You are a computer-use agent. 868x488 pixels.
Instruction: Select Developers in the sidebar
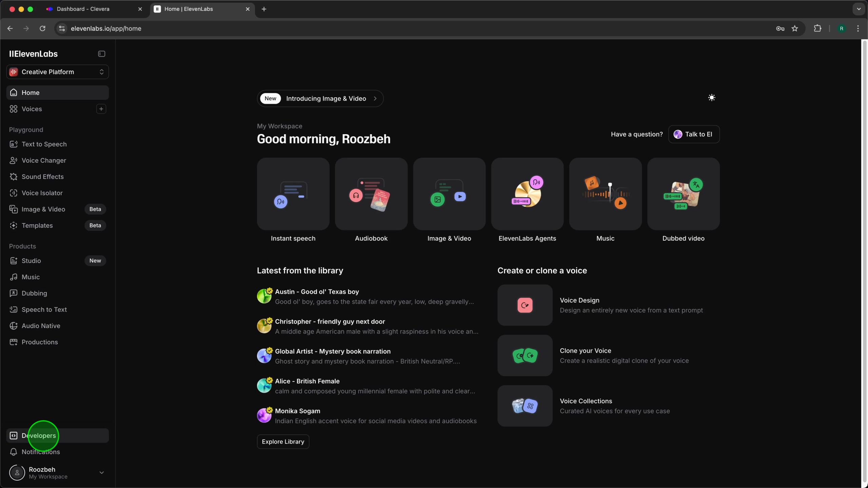(x=39, y=435)
